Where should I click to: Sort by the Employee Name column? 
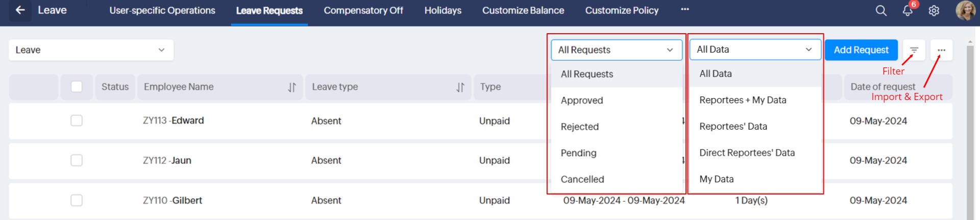click(x=292, y=87)
